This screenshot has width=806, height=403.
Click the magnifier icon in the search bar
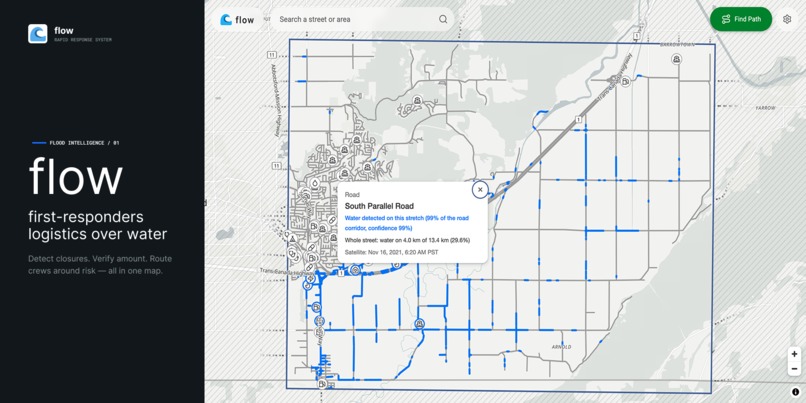(443, 19)
